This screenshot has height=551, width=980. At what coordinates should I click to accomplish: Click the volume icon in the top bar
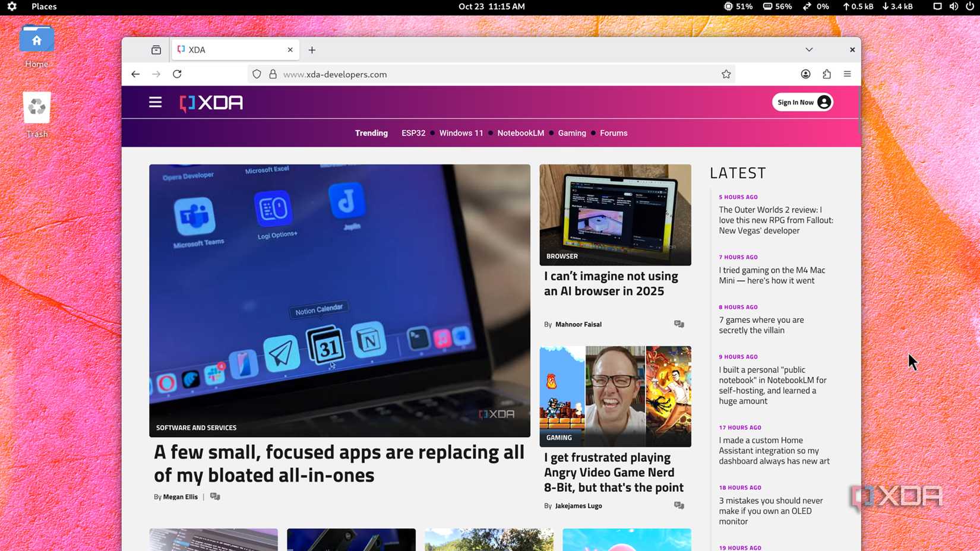(953, 7)
